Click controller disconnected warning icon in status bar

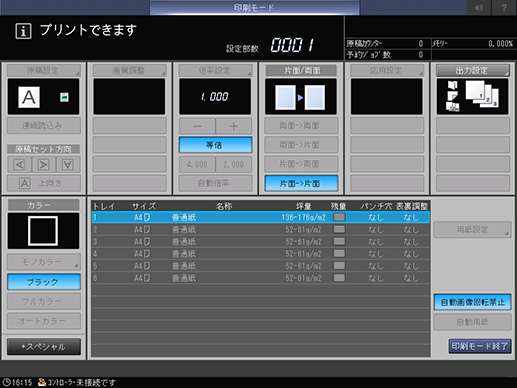42,382
